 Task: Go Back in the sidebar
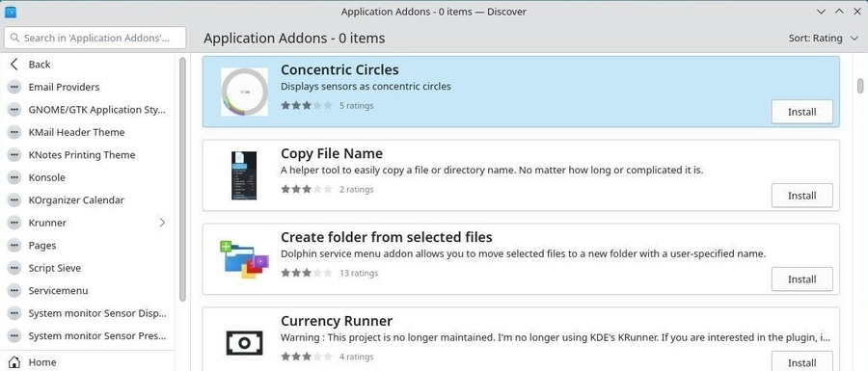click(x=89, y=65)
